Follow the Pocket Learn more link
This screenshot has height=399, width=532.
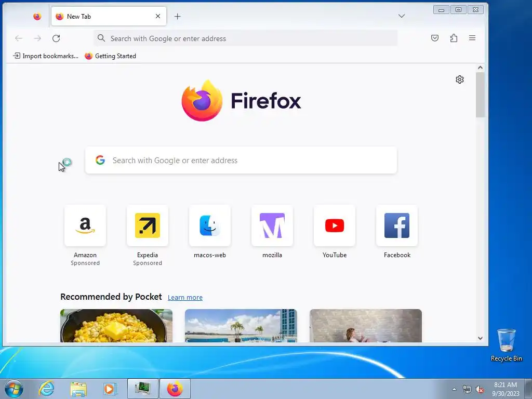pos(185,297)
